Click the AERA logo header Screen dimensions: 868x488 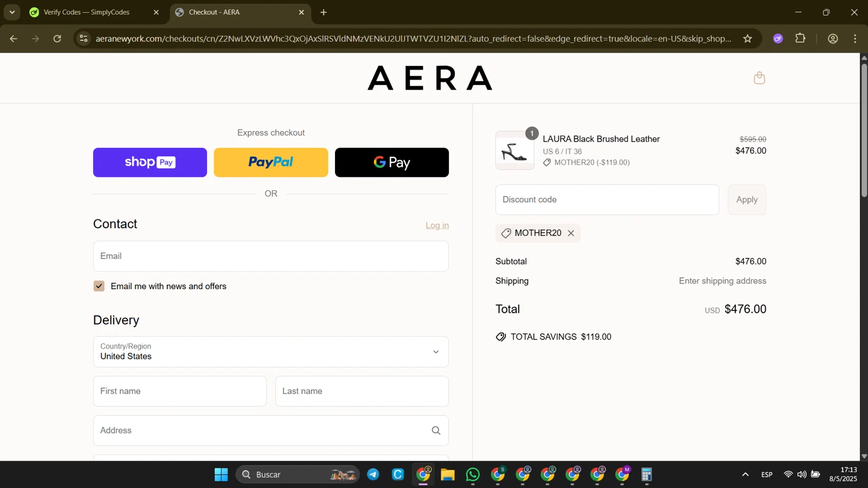pyautogui.click(x=430, y=78)
